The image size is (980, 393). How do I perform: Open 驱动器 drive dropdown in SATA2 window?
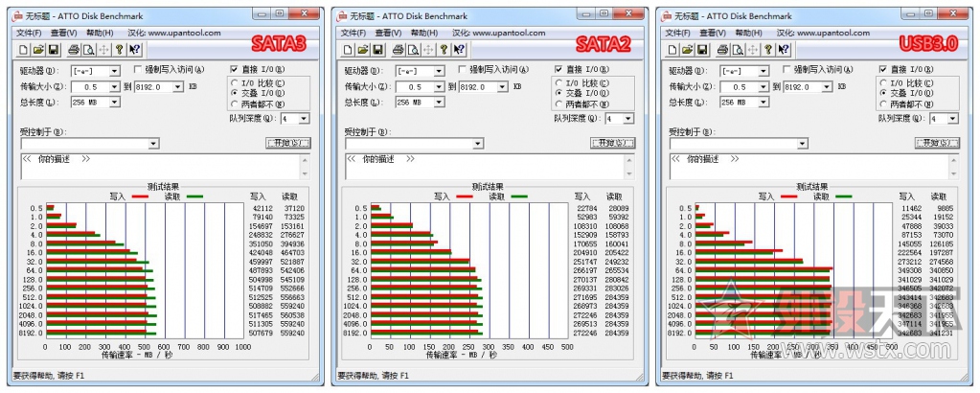[x=439, y=71]
